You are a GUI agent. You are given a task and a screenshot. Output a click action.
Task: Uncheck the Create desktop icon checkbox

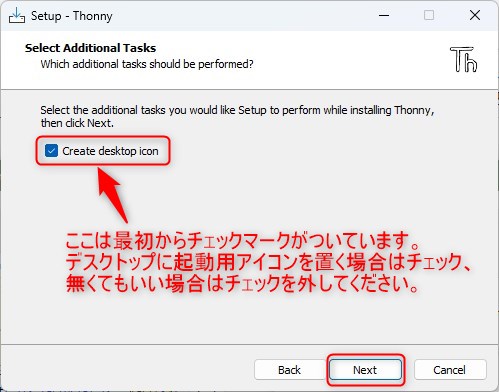click(51, 151)
